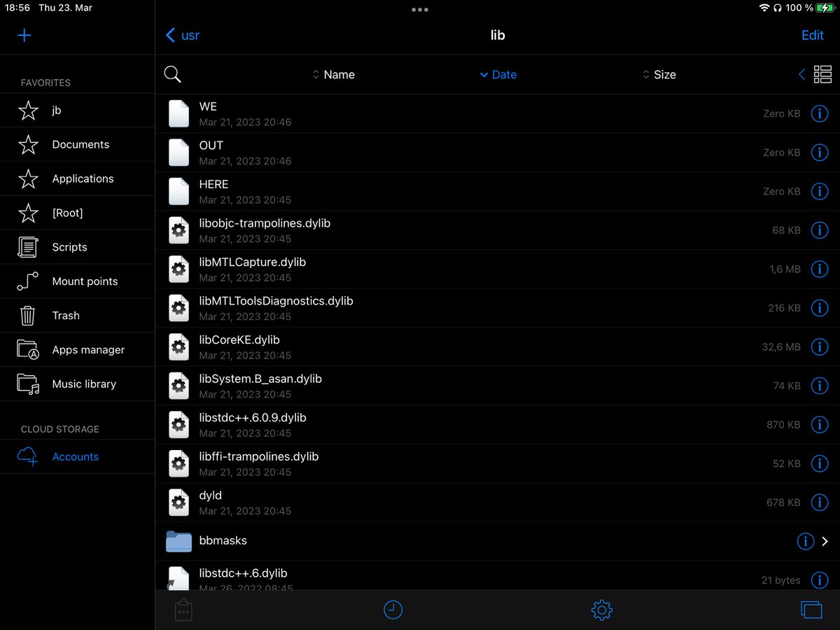
Task: Select libffi-trampolines.dylib file name
Action: 259,456
